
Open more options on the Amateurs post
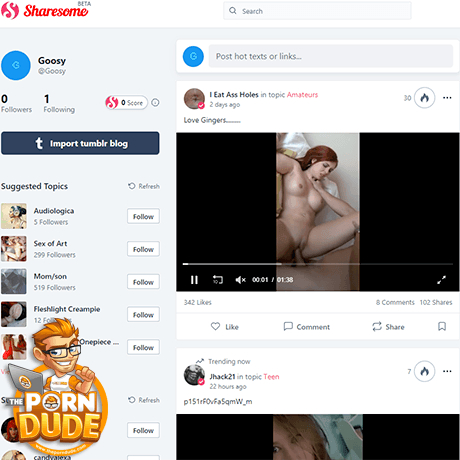pyautogui.click(x=447, y=98)
